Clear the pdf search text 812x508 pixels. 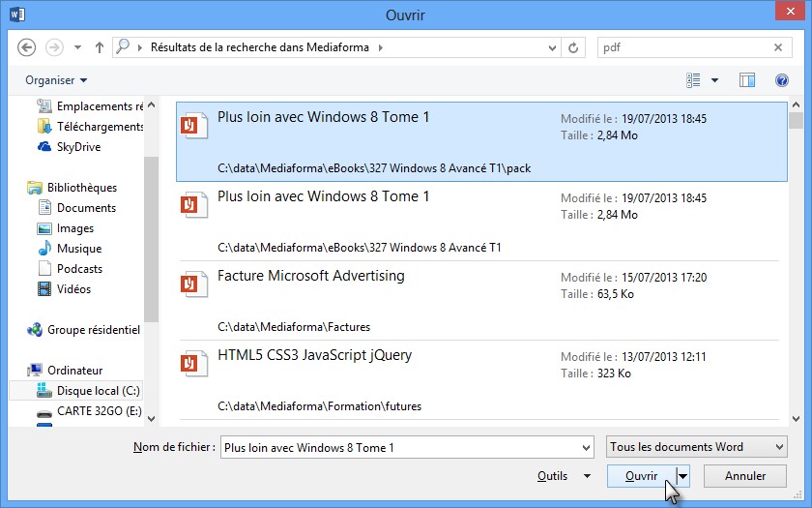pyautogui.click(x=777, y=47)
